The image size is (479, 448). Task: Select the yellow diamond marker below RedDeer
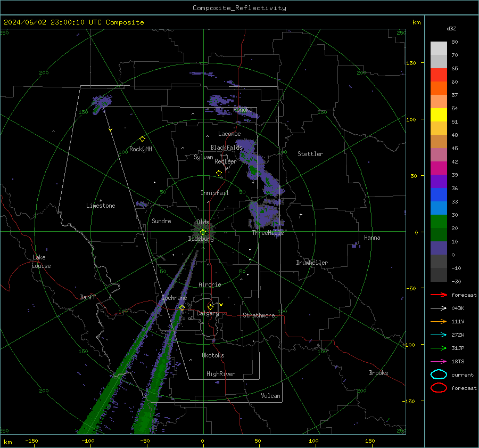(219, 173)
